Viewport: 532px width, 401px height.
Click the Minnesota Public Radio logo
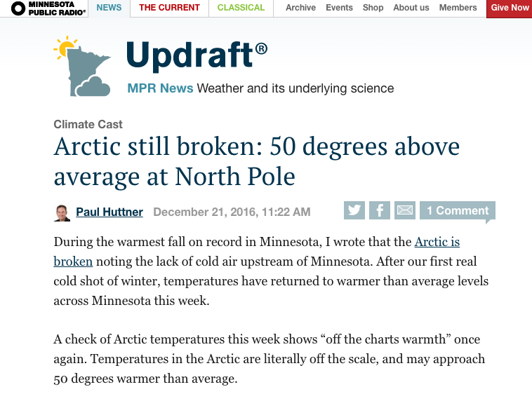(48, 8)
